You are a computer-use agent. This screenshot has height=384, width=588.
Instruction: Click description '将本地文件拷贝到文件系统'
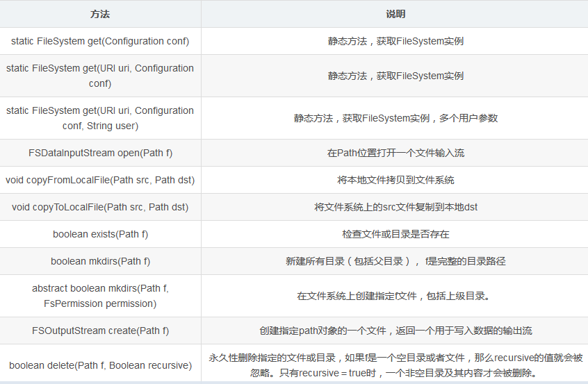click(395, 181)
